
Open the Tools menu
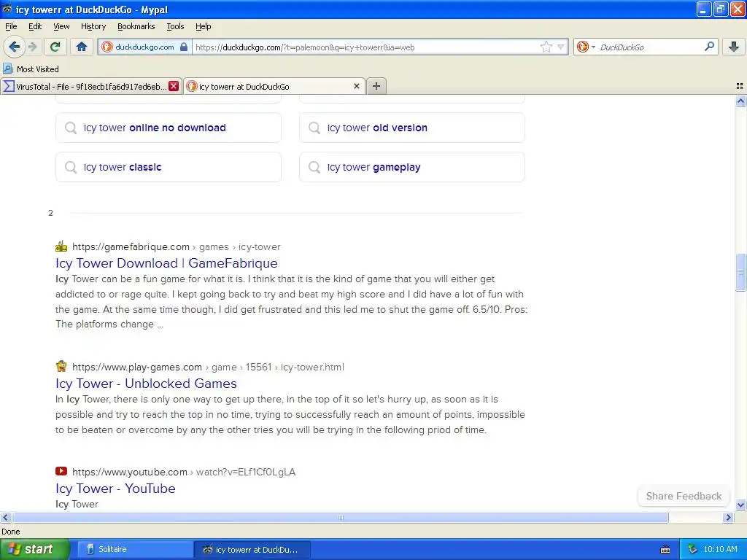coord(175,26)
